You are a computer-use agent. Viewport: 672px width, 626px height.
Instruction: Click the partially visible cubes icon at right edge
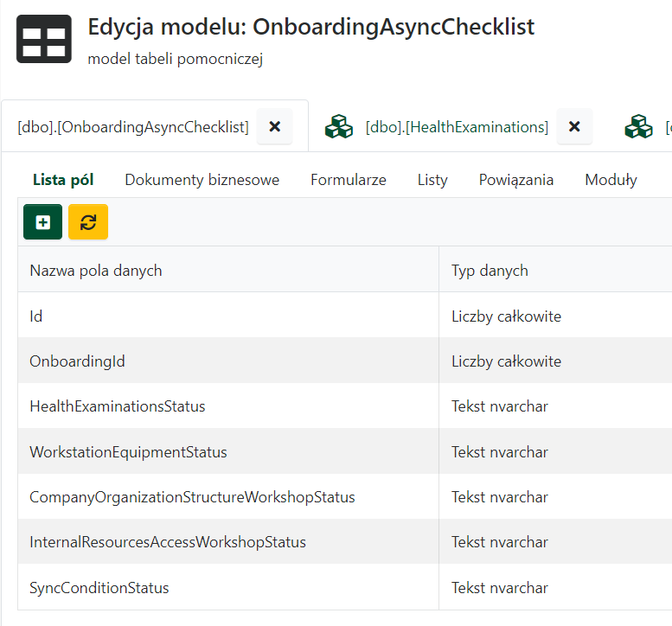[639, 127]
